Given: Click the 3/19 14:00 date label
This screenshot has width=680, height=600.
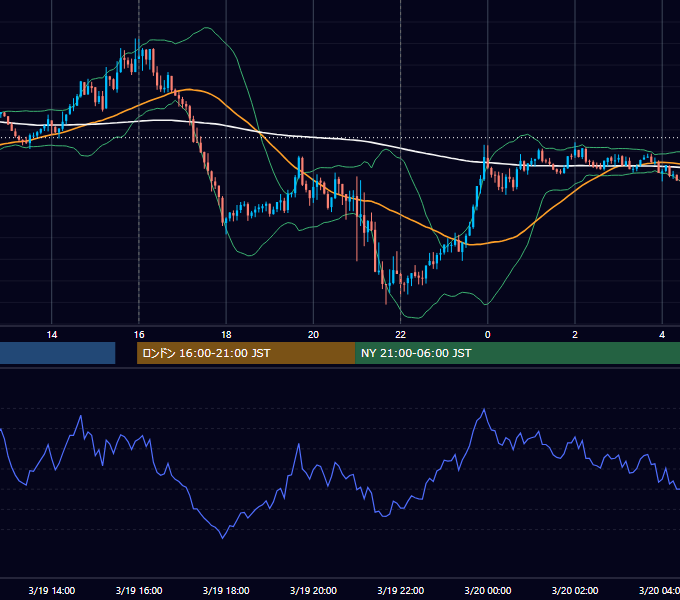Looking at the screenshot, I should pyautogui.click(x=52, y=590).
